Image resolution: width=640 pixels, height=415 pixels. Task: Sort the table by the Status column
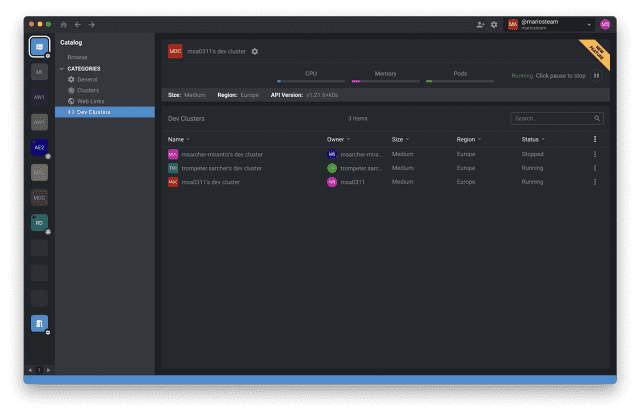point(532,139)
